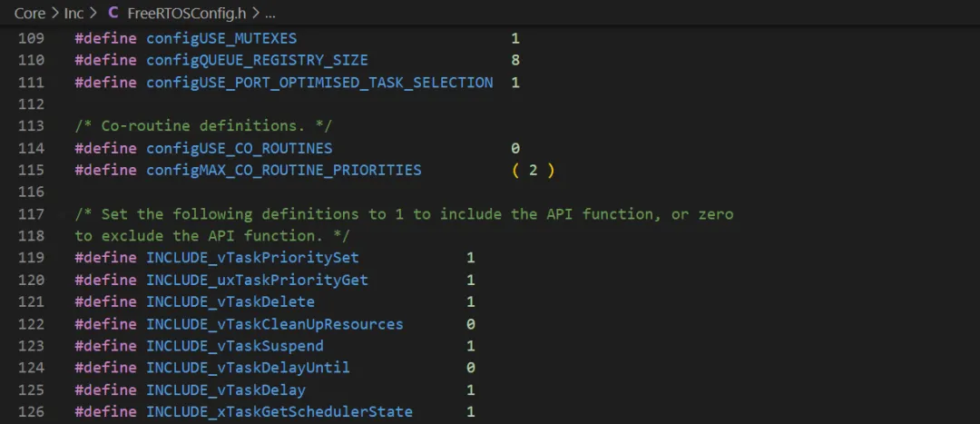Image resolution: width=980 pixels, height=424 pixels.
Task: Click the value 2 inside parentheses
Action: (x=533, y=170)
